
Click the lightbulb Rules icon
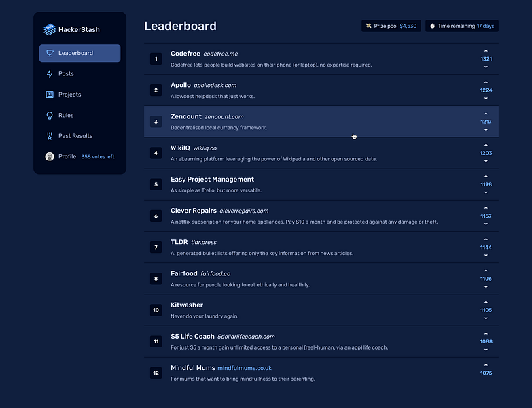pos(50,116)
